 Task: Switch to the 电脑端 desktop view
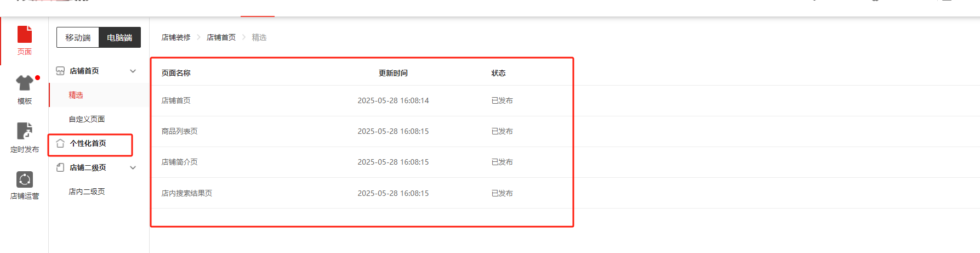point(119,37)
